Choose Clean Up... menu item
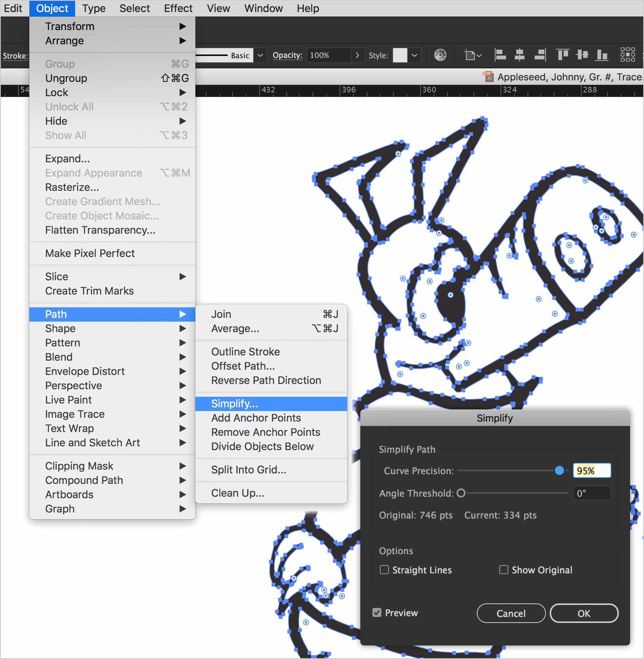644x659 pixels. (x=271, y=493)
